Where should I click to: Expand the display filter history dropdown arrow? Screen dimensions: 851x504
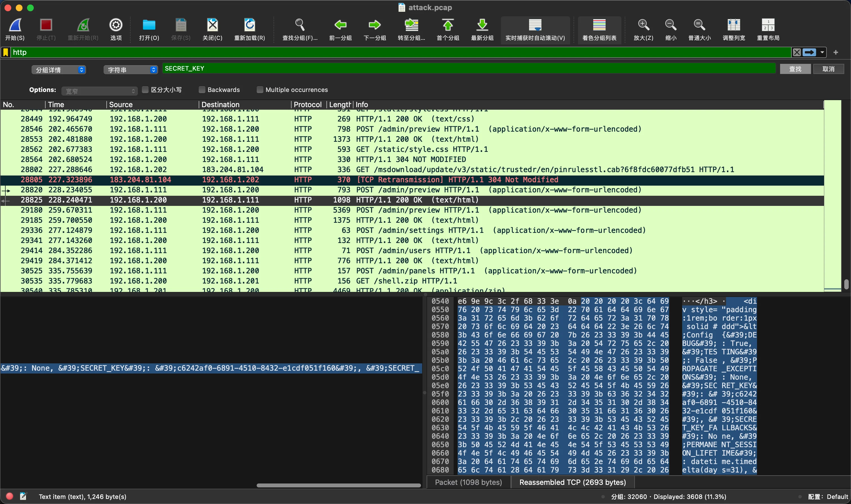click(x=822, y=52)
